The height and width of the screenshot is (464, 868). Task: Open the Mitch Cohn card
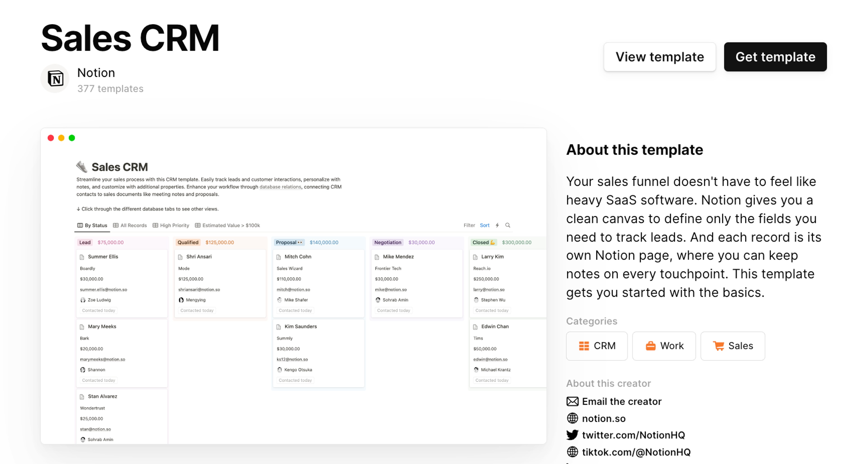click(x=319, y=283)
